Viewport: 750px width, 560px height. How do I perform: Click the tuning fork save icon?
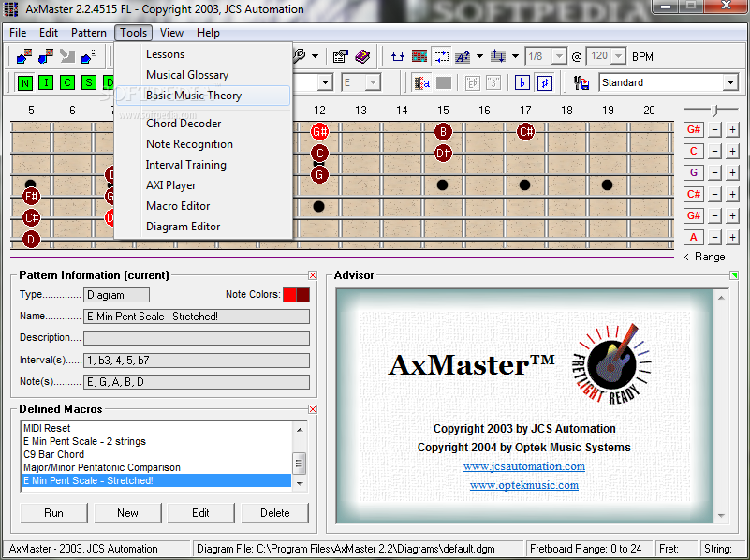click(581, 83)
